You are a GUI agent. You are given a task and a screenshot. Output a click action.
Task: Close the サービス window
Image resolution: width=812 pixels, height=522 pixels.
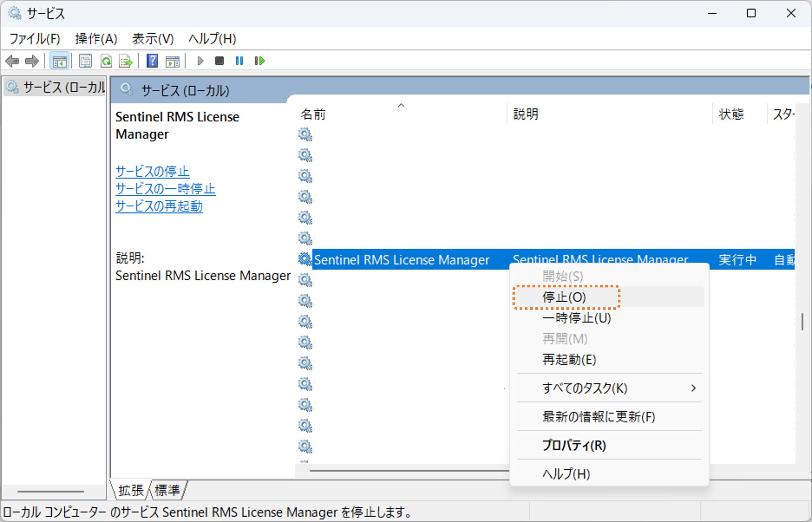point(791,14)
